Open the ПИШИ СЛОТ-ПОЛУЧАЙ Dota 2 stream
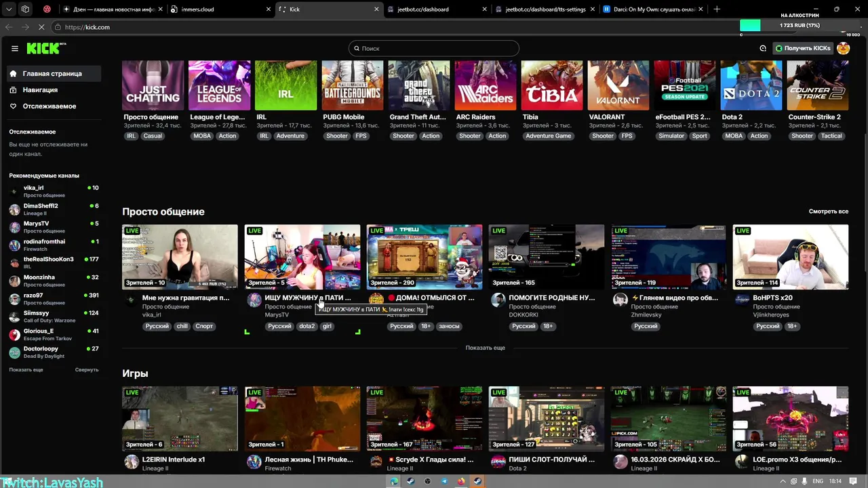Viewport: 868px width, 488px height. (547, 418)
